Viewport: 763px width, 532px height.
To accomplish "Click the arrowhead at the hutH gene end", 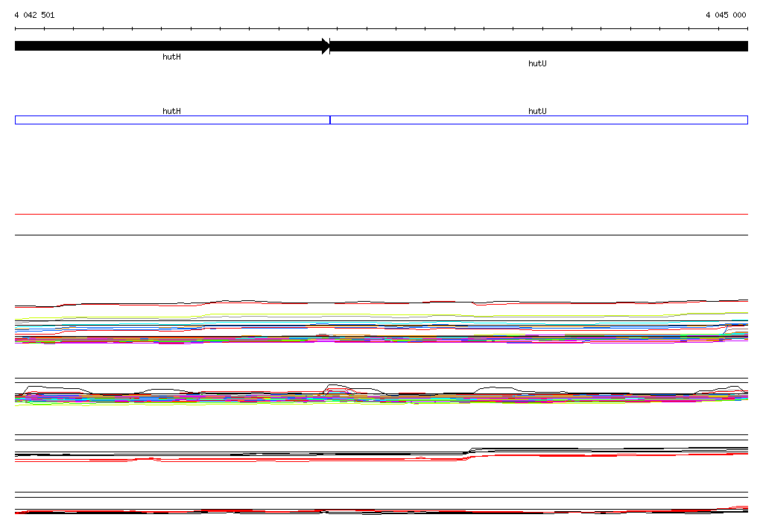I will click(x=326, y=46).
